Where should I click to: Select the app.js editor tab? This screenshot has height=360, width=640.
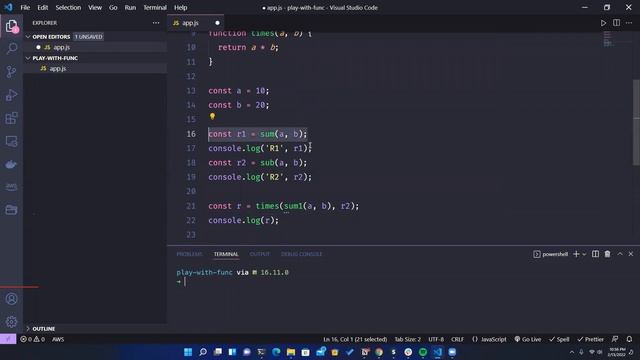195,23
